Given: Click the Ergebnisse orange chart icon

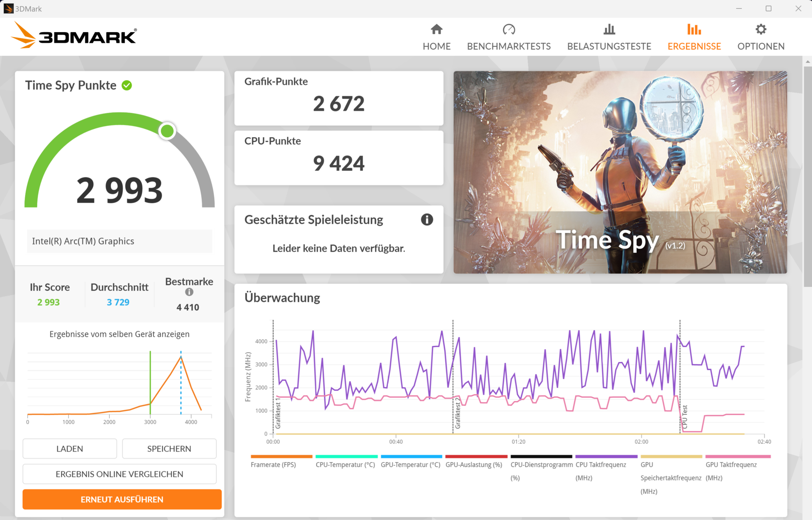Looking at the screenshot, I should (694, 29).
